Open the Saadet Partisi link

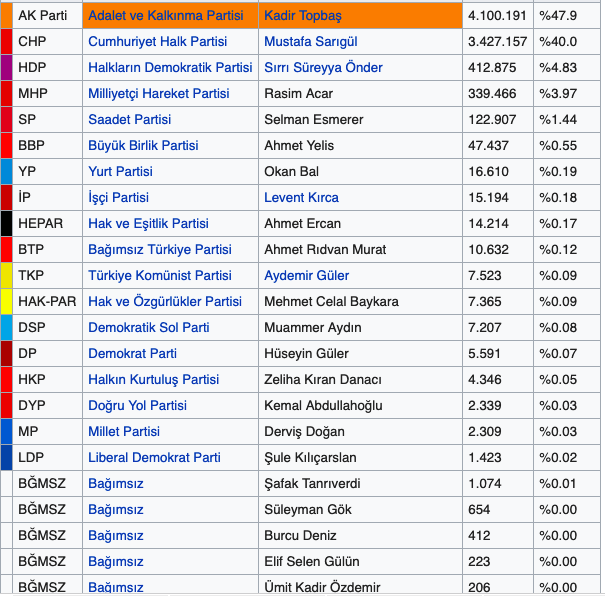129,120
